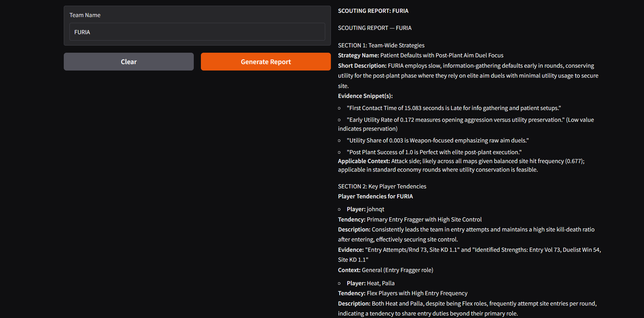644x318 pixels.
Task: Click 'SECTION 2: Key Player Tendencies' heading
Action: [x=382, y=186]
